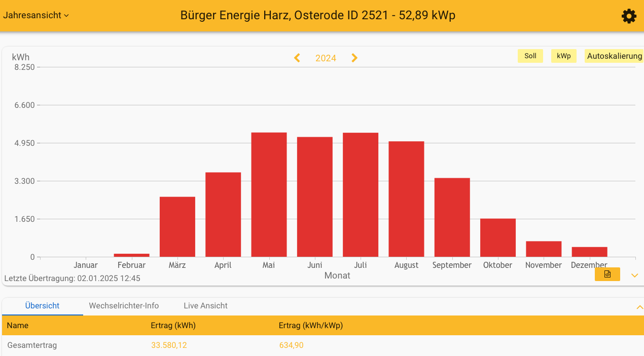Click the Gesamtertrag row name

32,345
